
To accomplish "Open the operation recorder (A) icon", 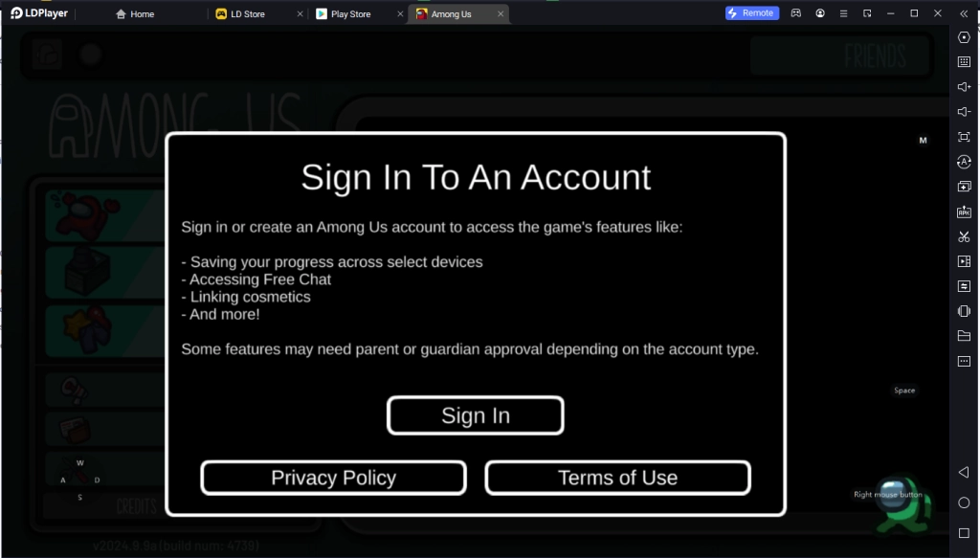I will (x=964, y=162).
